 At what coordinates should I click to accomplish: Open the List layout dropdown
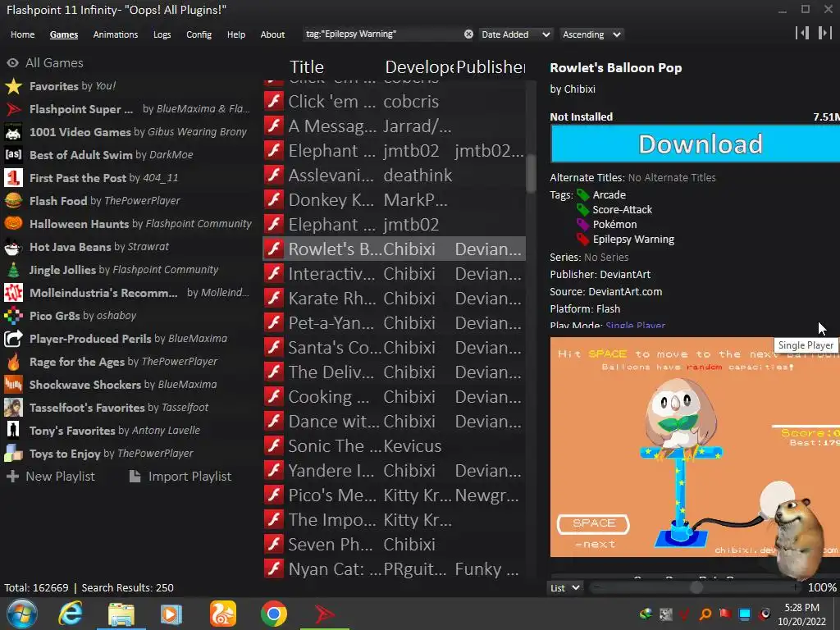point(564,587)
